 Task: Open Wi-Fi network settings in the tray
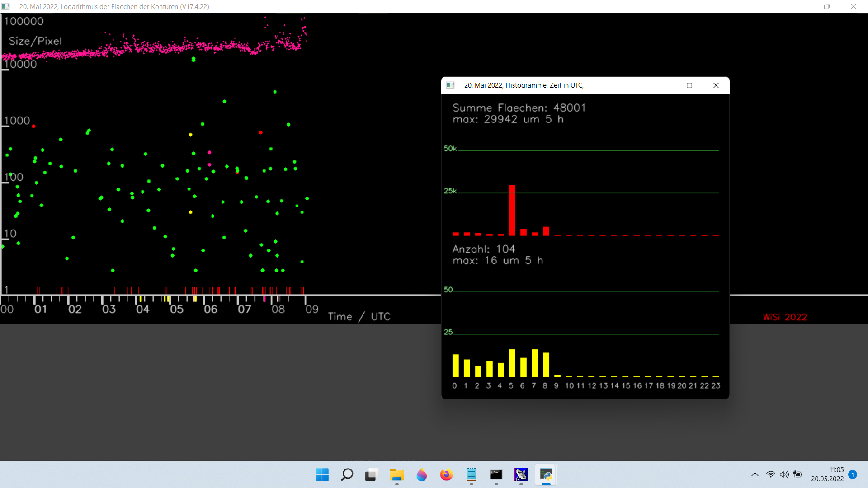770,474
